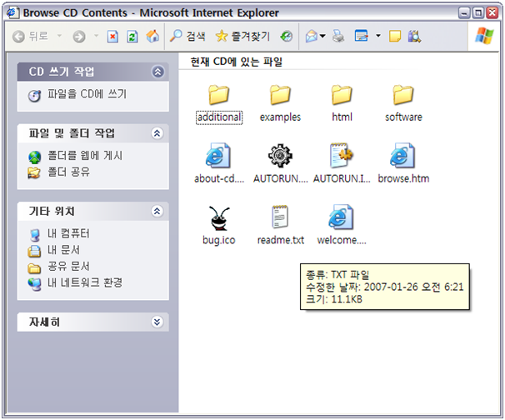This screenshot has height=420, width=505.
Task: Open the history globe-clock icon
Action: (x=287, y=37)
